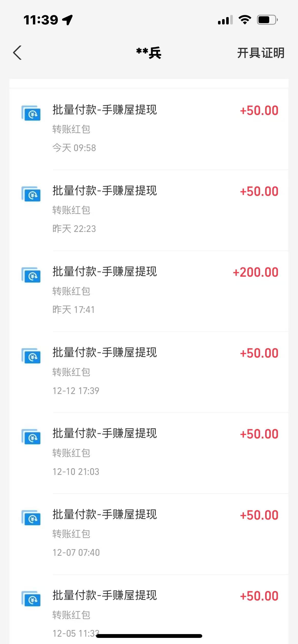Open the +200.00 transaction amount
Viewport: 298px width, 644px height.
click(x=255, y=272)
